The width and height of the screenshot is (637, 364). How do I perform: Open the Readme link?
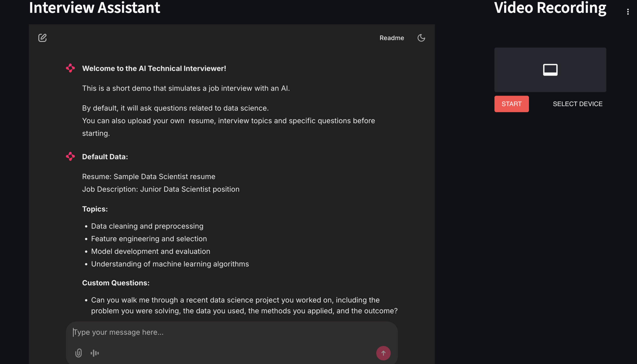pos(391,38)
